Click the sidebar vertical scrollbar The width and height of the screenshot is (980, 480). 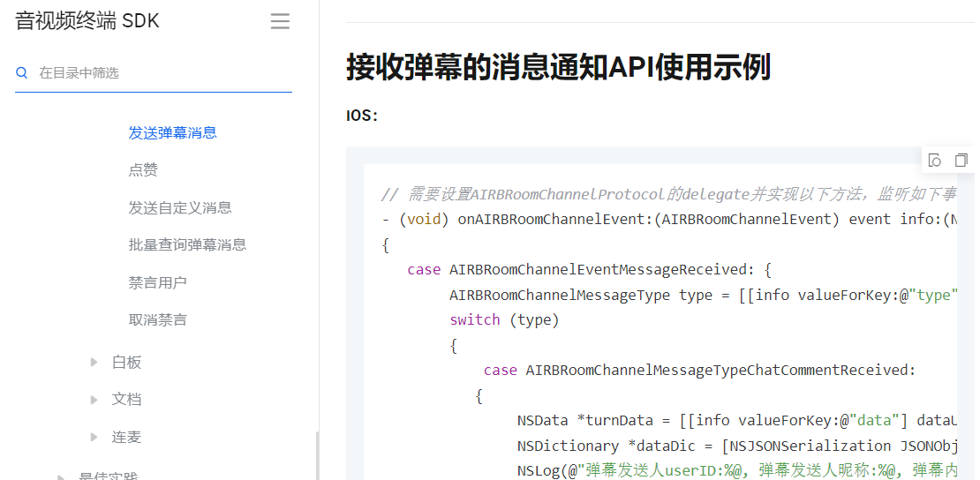(317, 455)
